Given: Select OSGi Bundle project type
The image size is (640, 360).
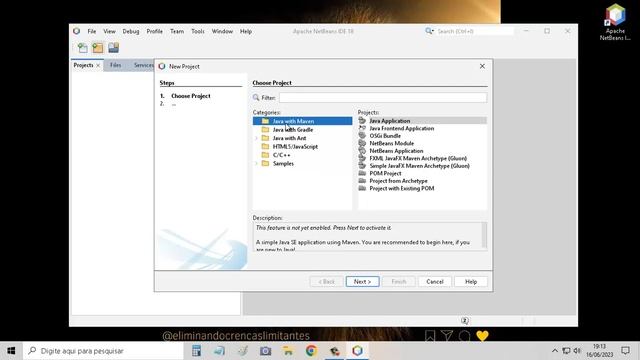Looking at the screenshot, I should point(385,136).
